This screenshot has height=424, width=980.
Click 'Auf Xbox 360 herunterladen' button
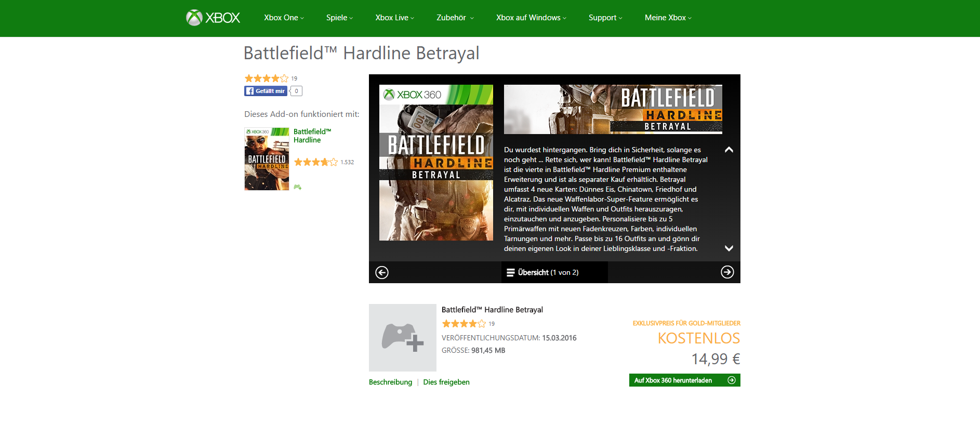(684, 380)
